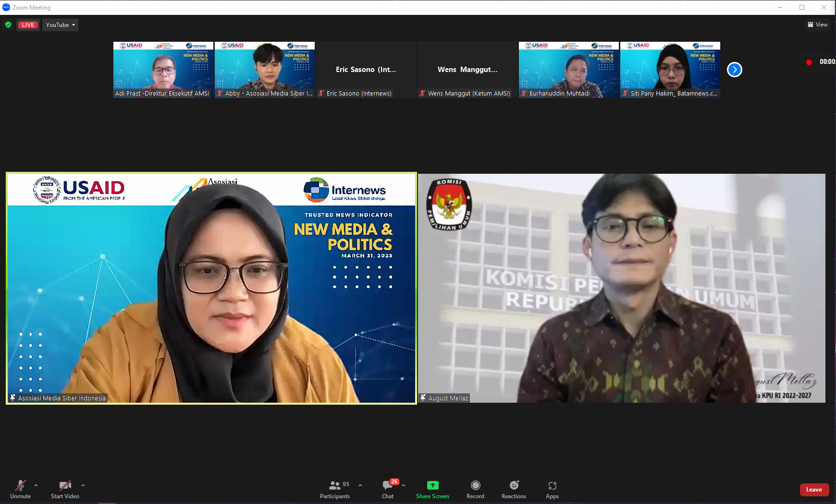Click the red Leave button

(814, 490)
